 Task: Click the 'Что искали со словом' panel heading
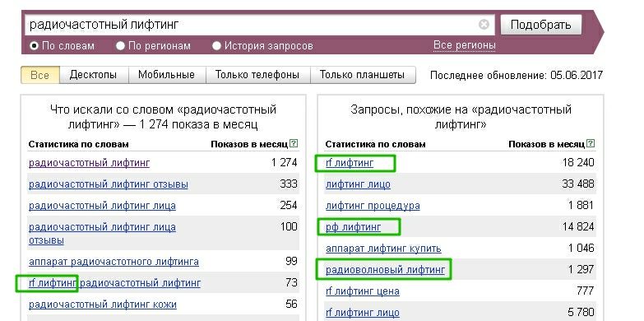point(163,117)
